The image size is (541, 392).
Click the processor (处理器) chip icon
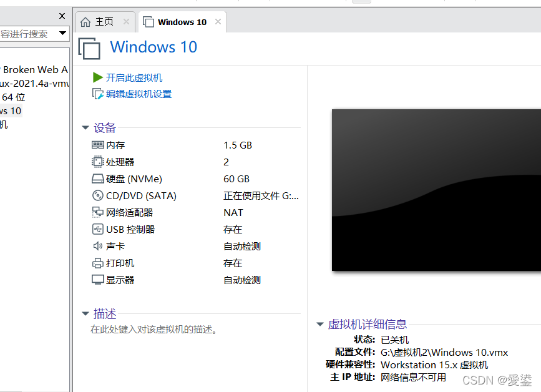tap(97, 162)
